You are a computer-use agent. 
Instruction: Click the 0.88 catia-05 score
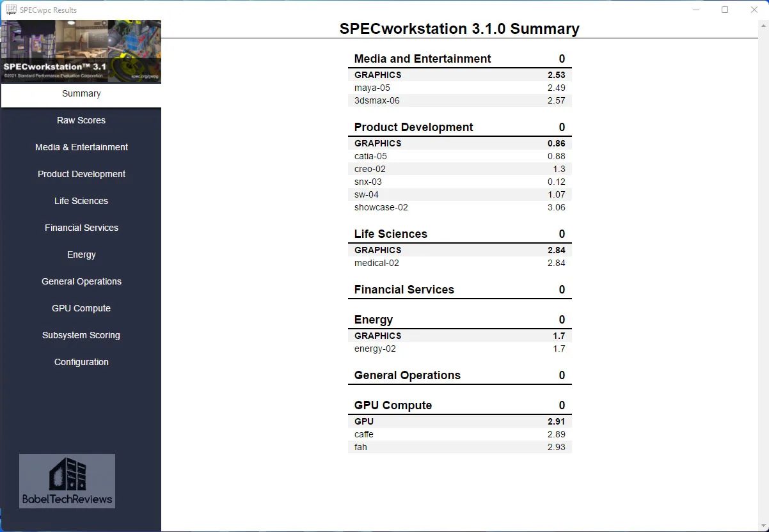[556, 156]
